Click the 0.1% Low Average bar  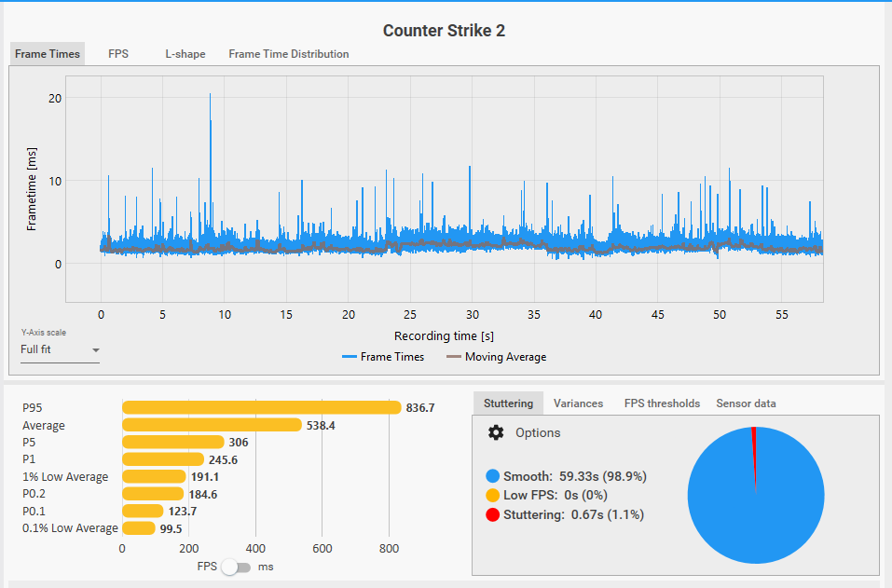point(139,528)
